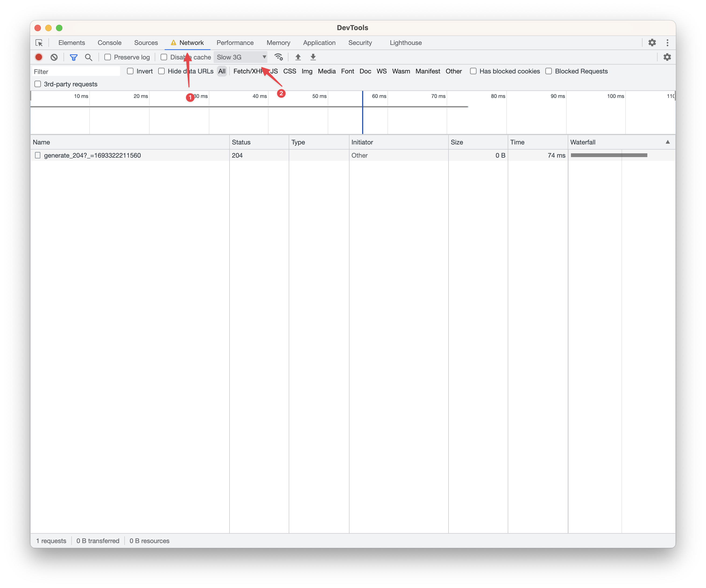
Task: Stop recording network log
Action: (x=39, y=57)
